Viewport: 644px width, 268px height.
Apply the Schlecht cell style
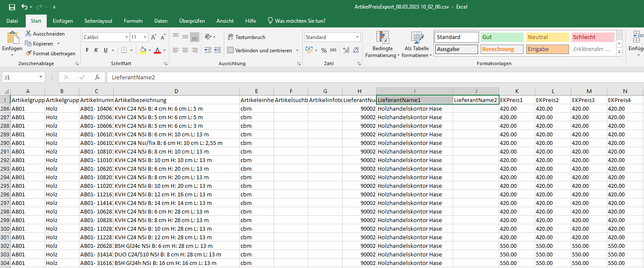coord(593,37)
